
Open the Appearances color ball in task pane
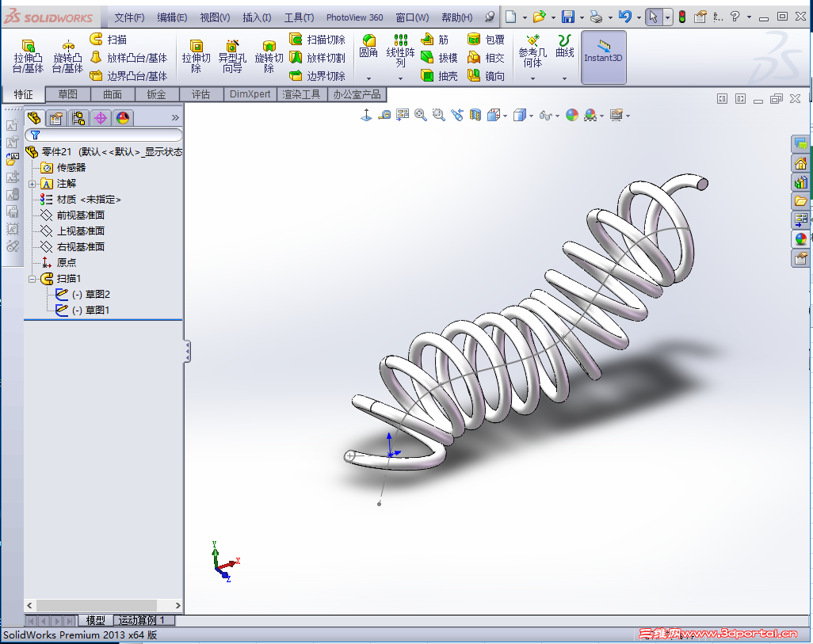(801, 239)
